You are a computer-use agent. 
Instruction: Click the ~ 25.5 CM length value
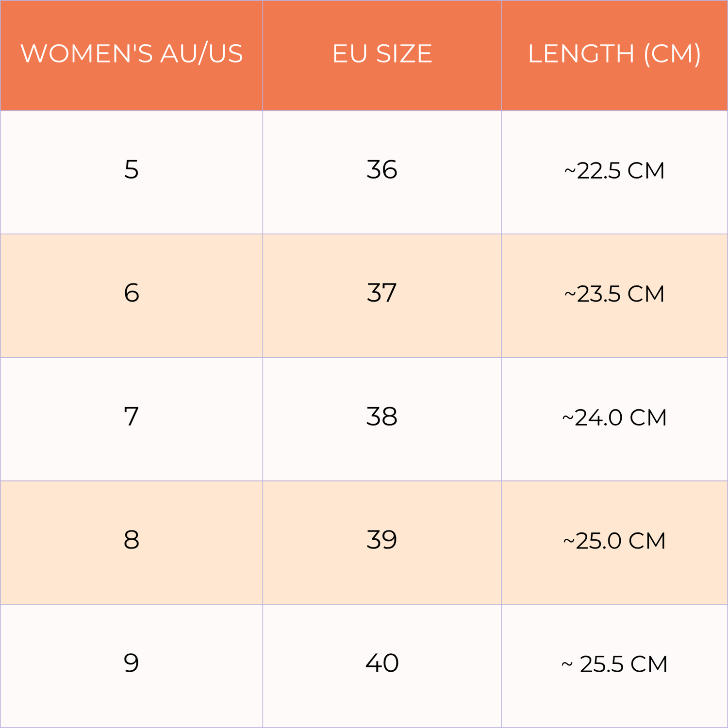(614, 664)
